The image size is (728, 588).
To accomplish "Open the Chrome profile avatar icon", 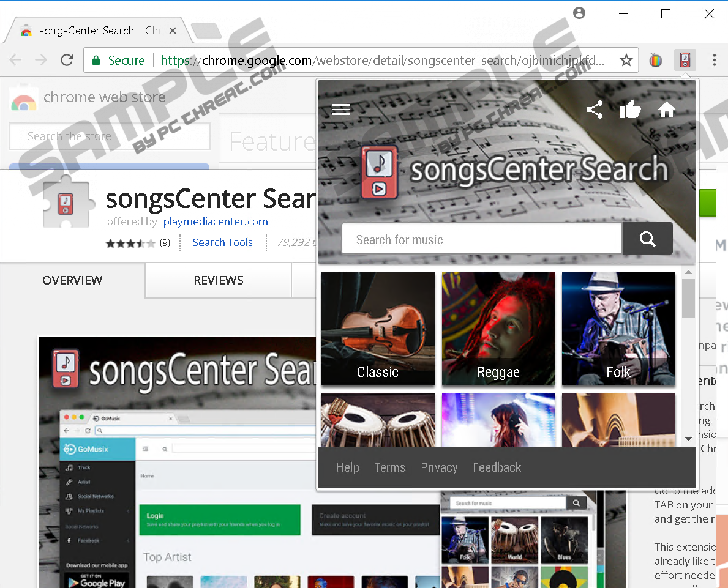I will coord(579,13).
